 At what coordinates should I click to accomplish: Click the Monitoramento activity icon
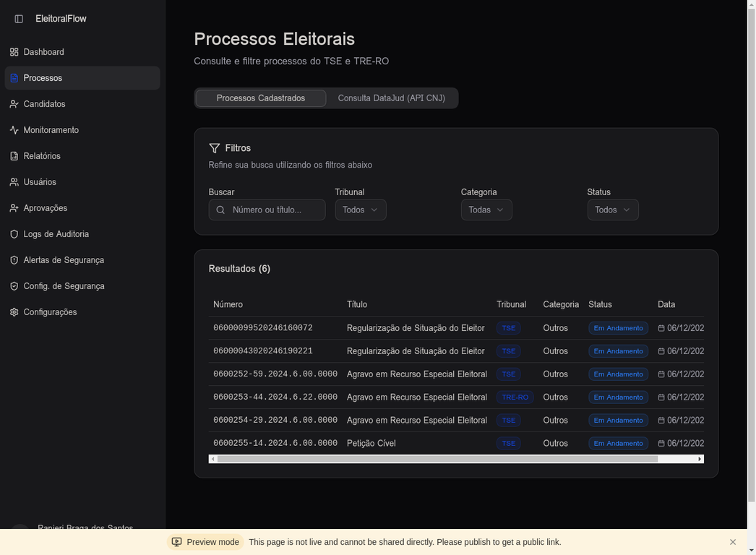coord(14,130)
